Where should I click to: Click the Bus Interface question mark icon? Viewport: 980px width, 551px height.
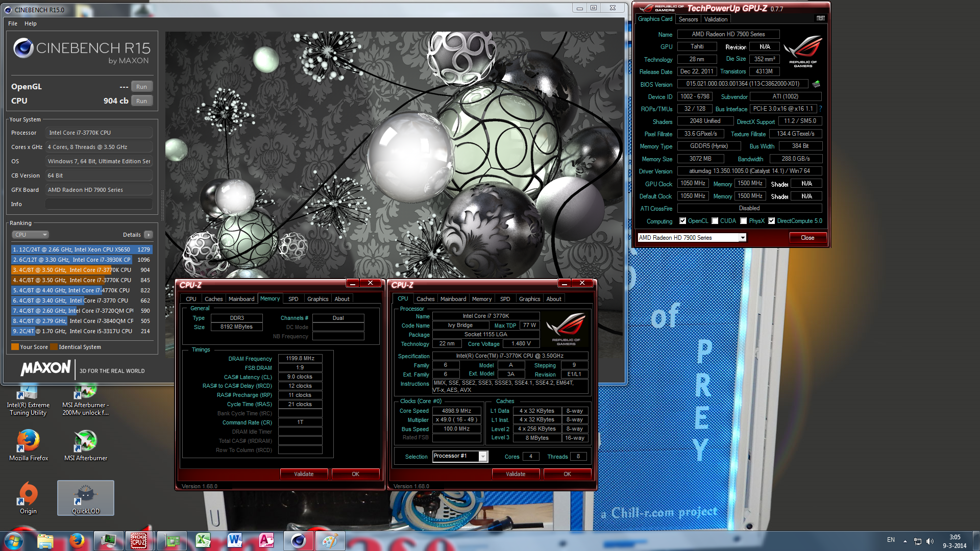820,109
